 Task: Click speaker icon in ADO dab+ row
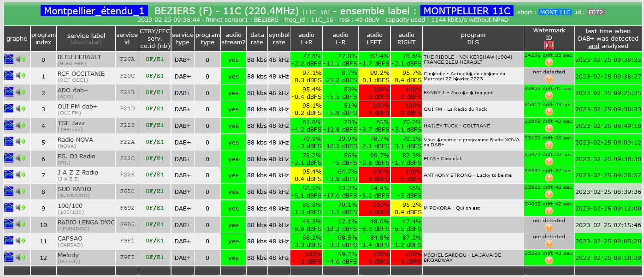20,92
